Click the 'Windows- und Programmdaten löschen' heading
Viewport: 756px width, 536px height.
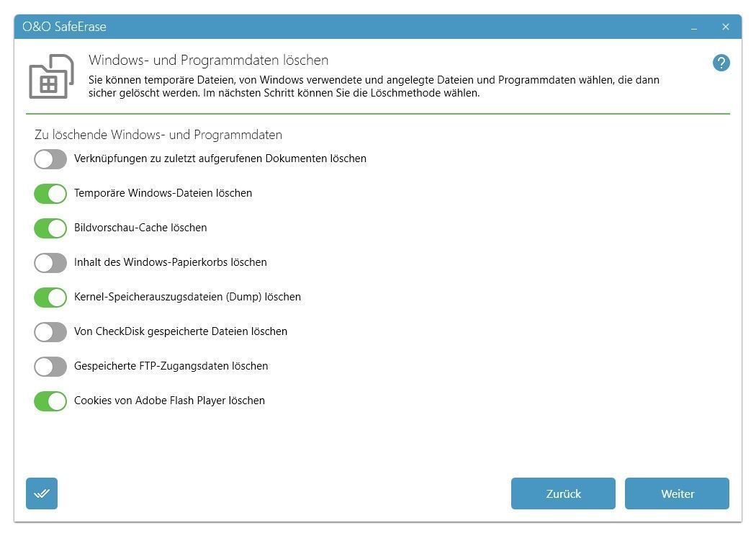tap(208, 60)
